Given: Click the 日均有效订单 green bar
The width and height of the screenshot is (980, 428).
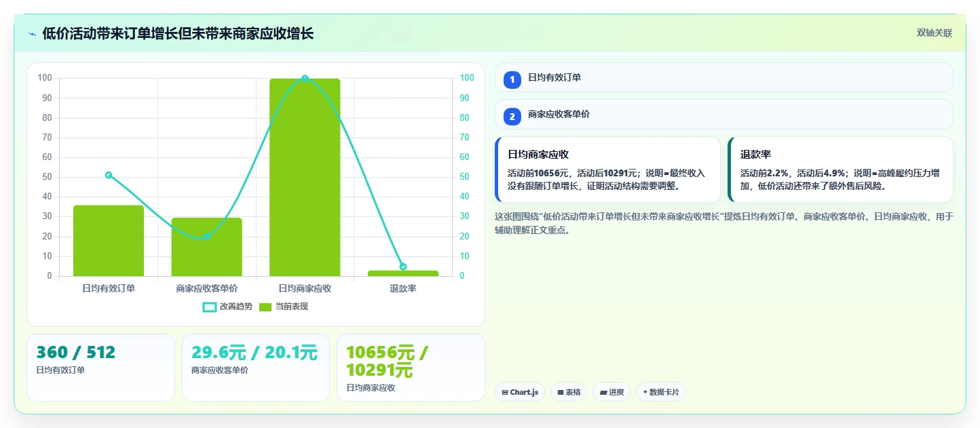Looking at the screenshot, I should 109,241.
